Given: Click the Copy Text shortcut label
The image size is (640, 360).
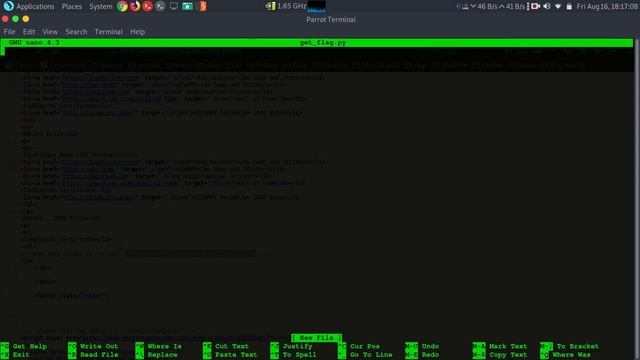Looking at the screenshot, I should pos(508,355).
